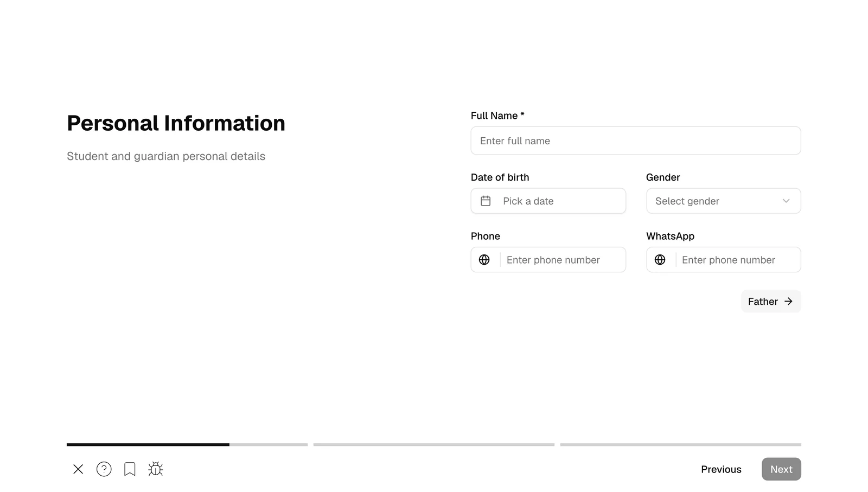
Task: Open help via question mark icon
Action: (104, 469)
